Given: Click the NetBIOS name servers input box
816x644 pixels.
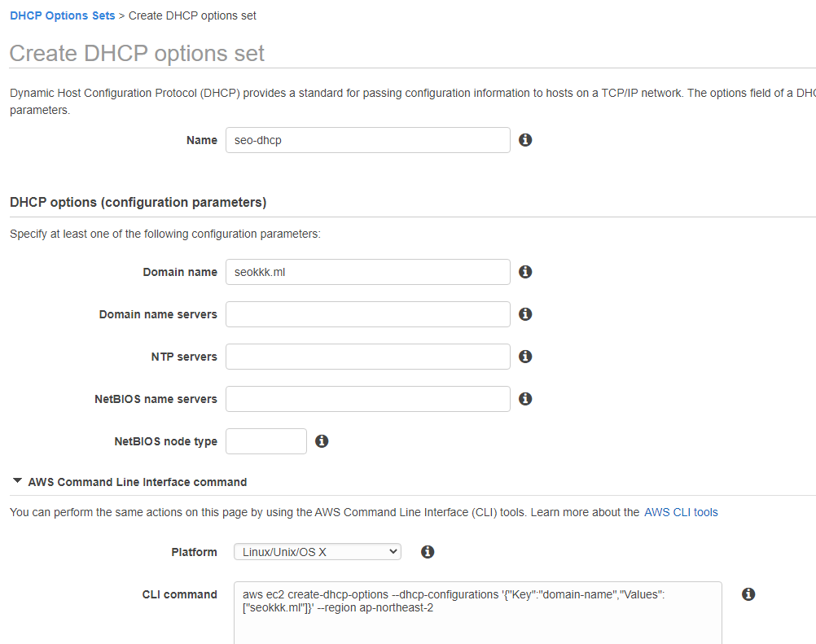Looking at the screenshot, I should point(367,398).
